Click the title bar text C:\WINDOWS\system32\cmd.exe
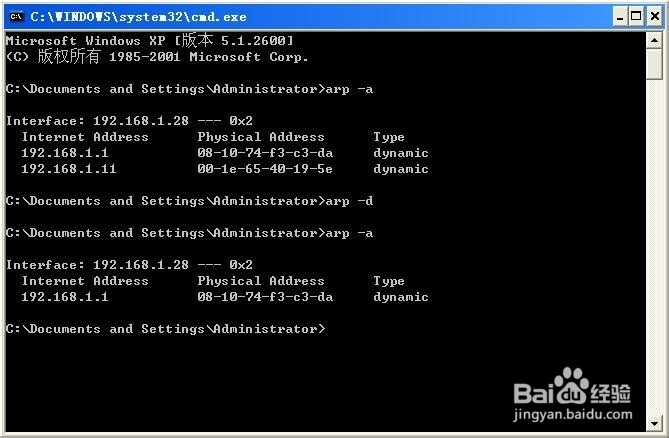The height and width of the screenshot is (438, 669). tap(138, 17)
